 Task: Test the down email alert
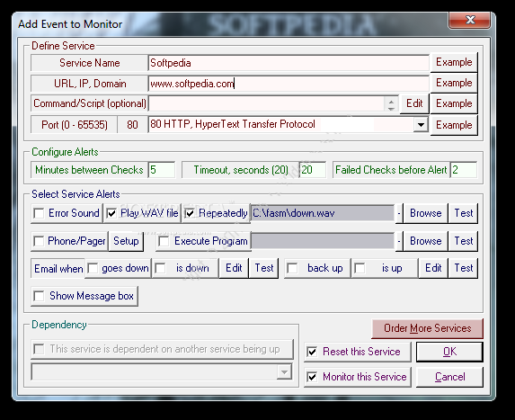click(263, 268)
